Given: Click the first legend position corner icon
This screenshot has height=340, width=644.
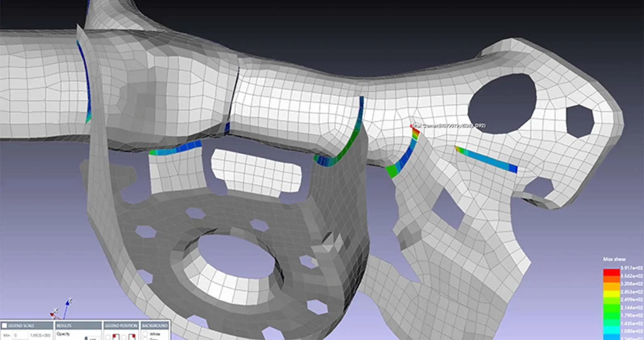Looking at the screenshot, I should (115, 336).
